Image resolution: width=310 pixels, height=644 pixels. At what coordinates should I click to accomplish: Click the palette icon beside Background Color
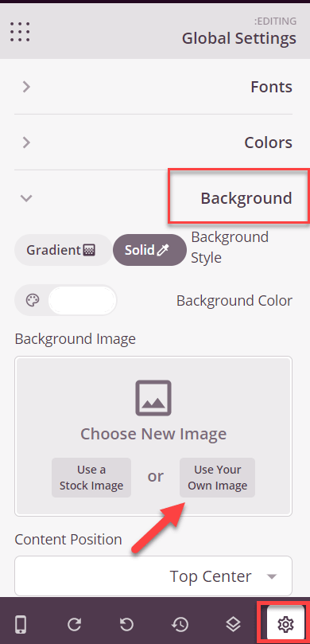point(32,301)
